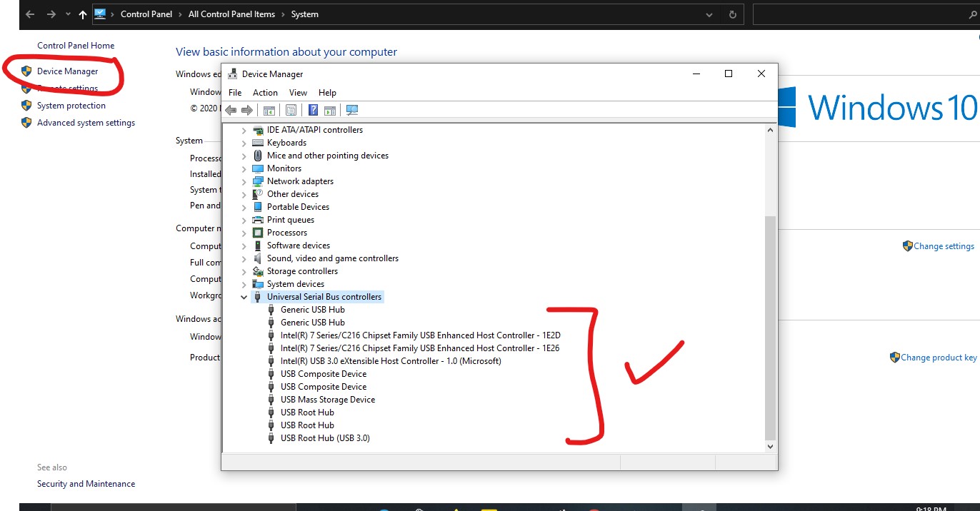Click the Control Panel Home link
Screen dimensions: 980x511
point(76,46)
